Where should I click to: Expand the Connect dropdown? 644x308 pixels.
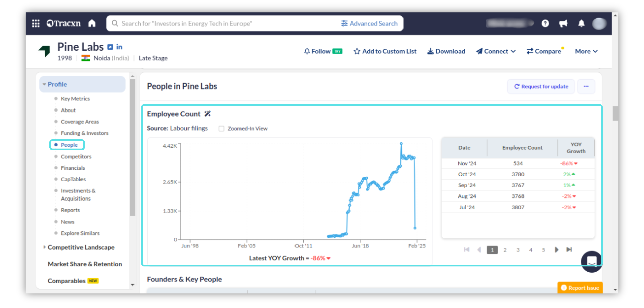click(496, 51)
